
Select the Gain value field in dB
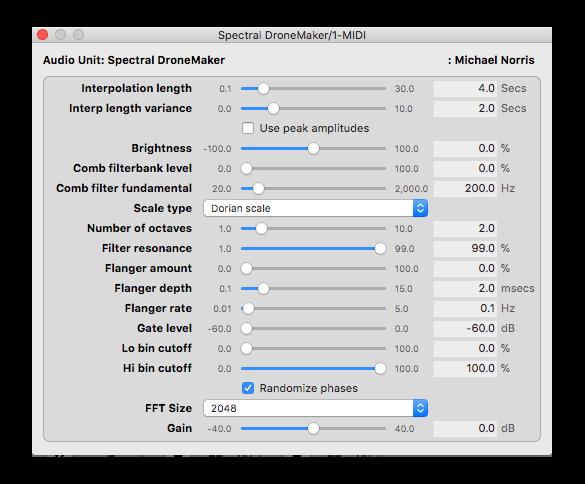[x=465, y=428]
